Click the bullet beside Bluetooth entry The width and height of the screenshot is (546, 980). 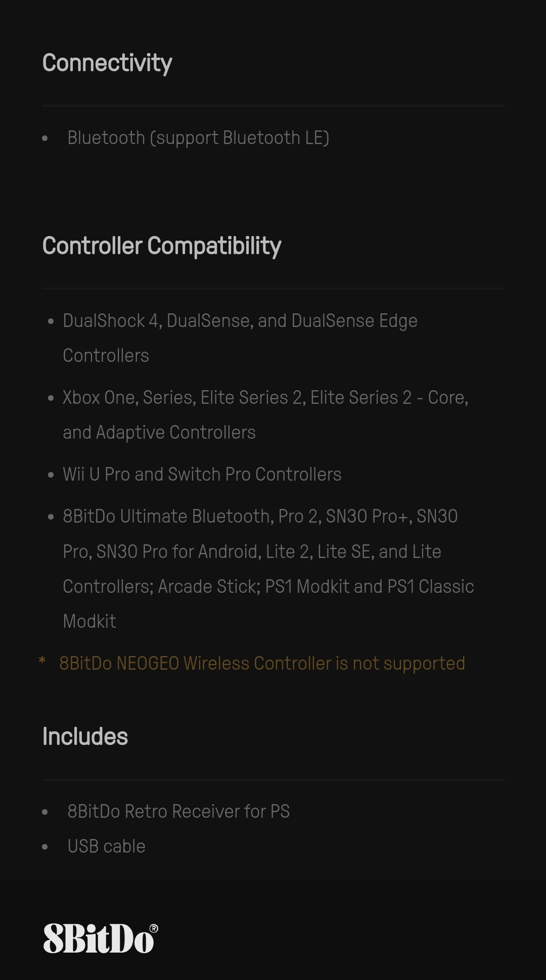coord(45,138)
